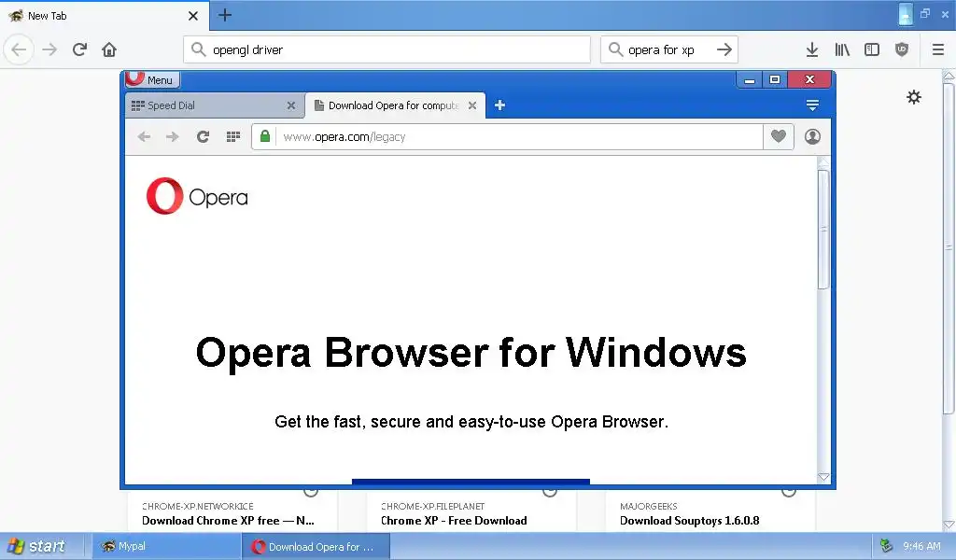Go back in Opera
The image size is (956, 560).
coord(144,136)
